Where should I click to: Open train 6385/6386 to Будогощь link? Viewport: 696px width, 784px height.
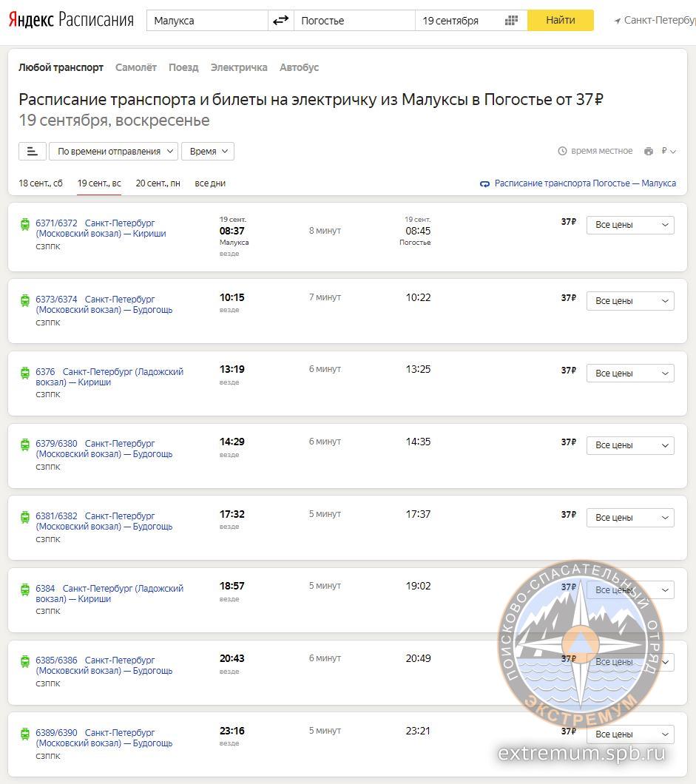pyautogui.click(x=104, y=666)
